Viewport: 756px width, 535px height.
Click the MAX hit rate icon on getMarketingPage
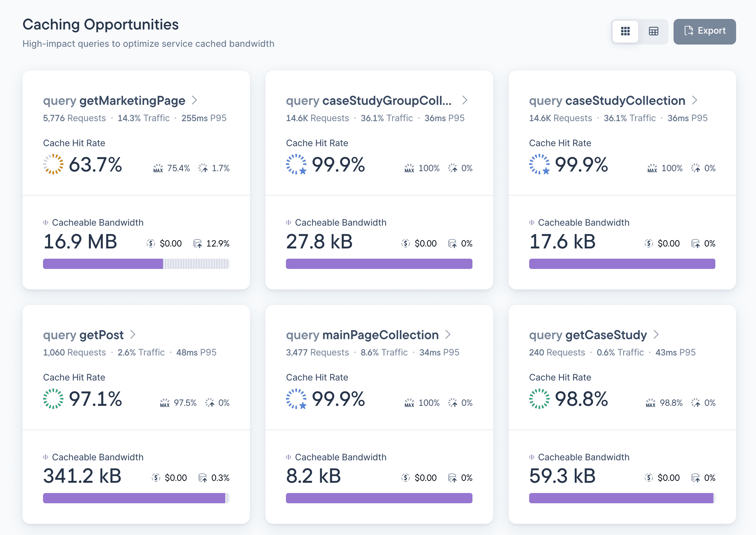[x=158, y=168]
